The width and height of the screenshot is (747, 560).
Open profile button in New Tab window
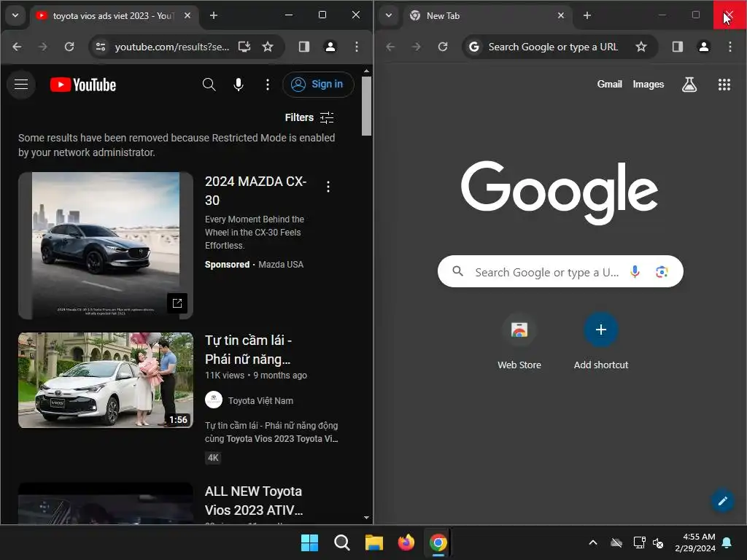tap(704, 47)
